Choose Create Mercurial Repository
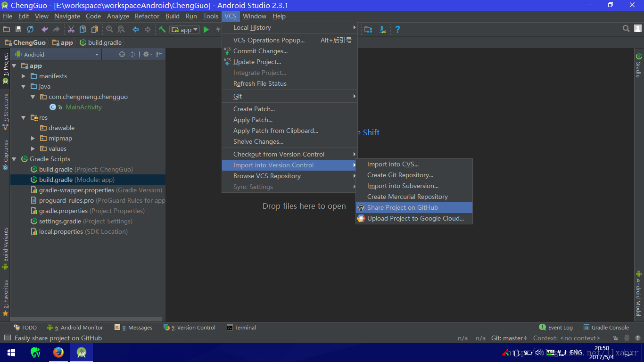 coord(414,197)
